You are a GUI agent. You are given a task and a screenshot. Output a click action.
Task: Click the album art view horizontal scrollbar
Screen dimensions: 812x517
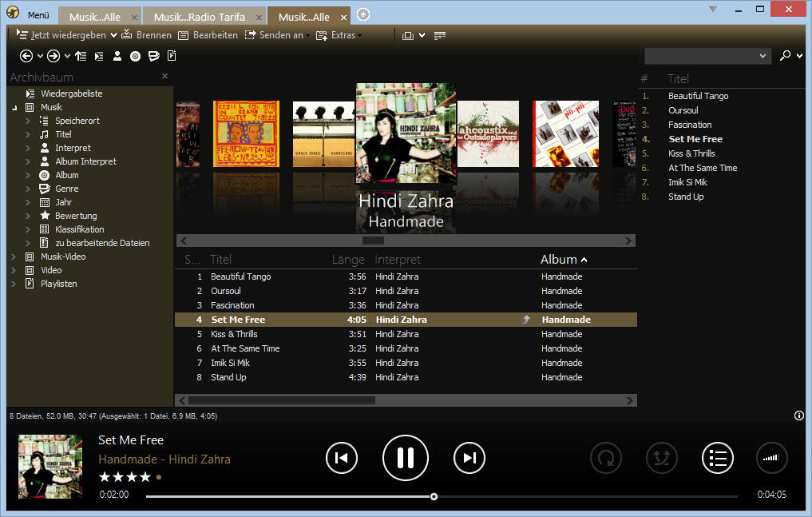coord(406,241)
